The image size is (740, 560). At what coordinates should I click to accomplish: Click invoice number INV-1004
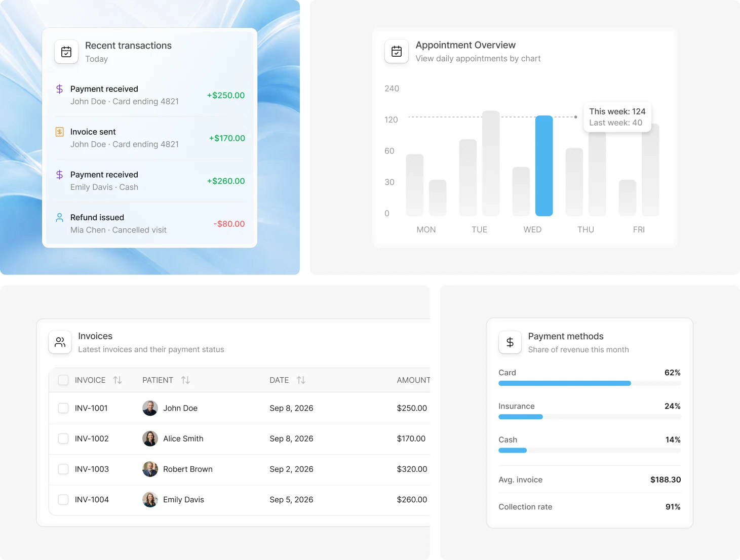pos(92,500)
